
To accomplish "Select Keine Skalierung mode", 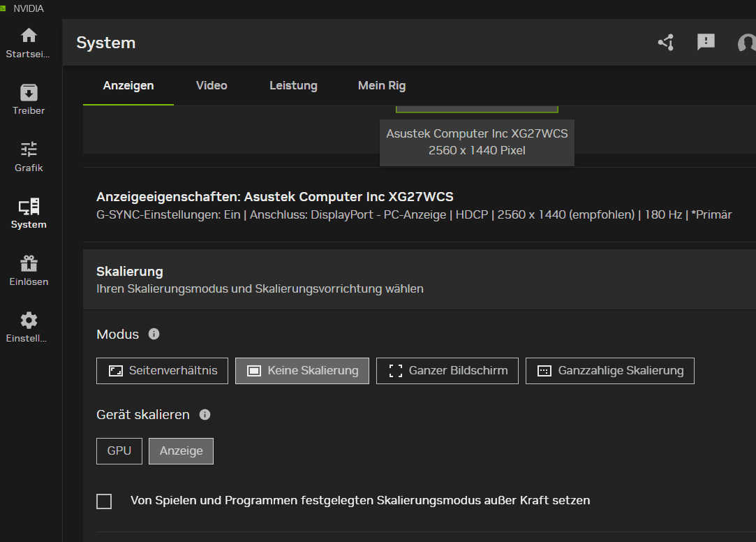I will [x=302, y=371].
